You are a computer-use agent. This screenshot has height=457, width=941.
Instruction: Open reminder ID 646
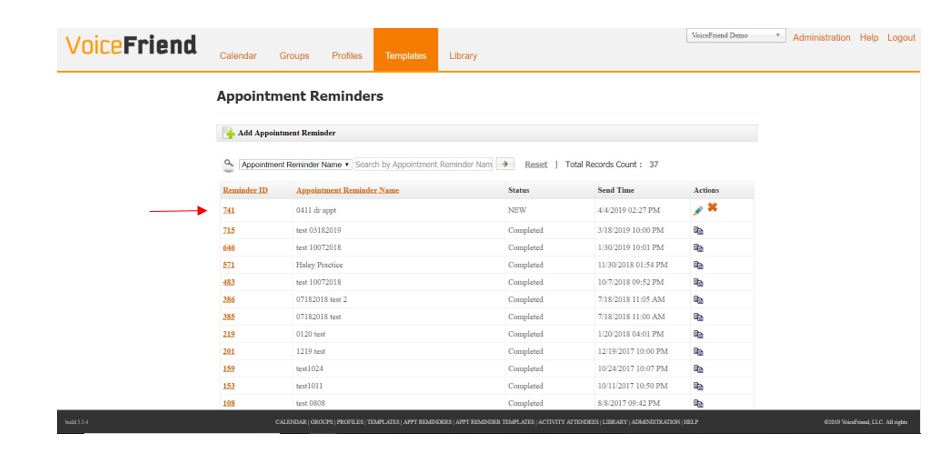tap(229, 248)
